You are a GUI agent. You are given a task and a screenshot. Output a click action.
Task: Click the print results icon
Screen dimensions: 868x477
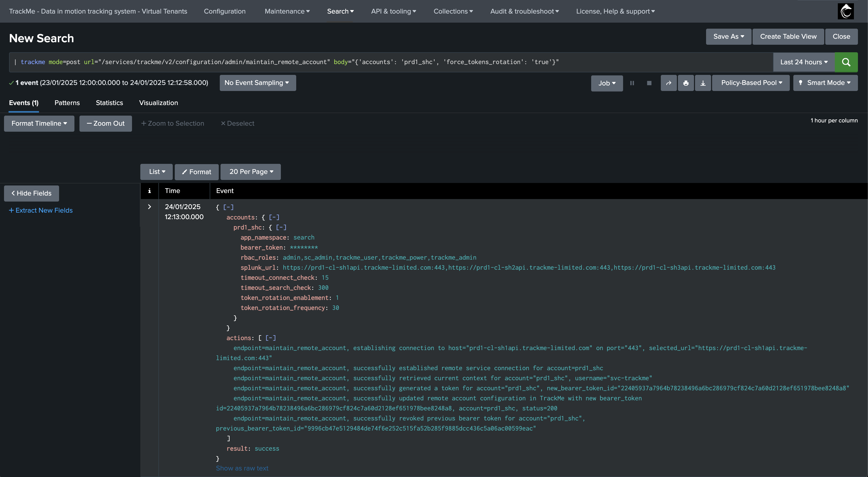[686, 83]
